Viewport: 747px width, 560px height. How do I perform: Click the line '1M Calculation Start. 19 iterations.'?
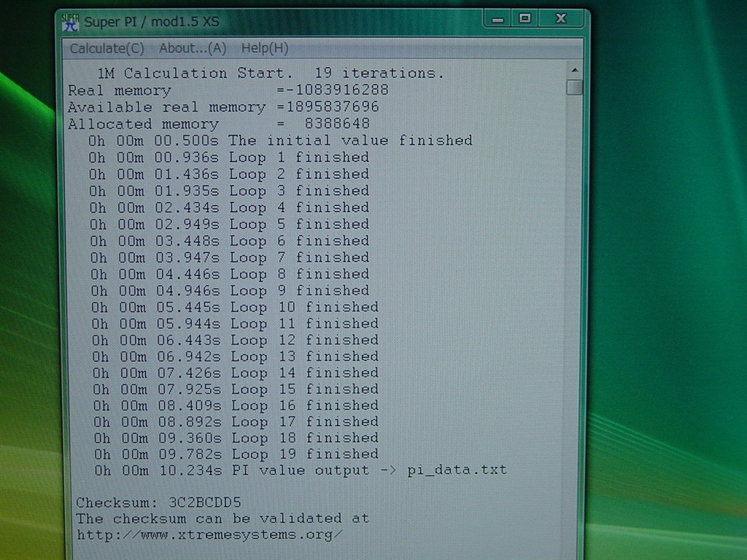pyautogui.click(x=271, y=73)
